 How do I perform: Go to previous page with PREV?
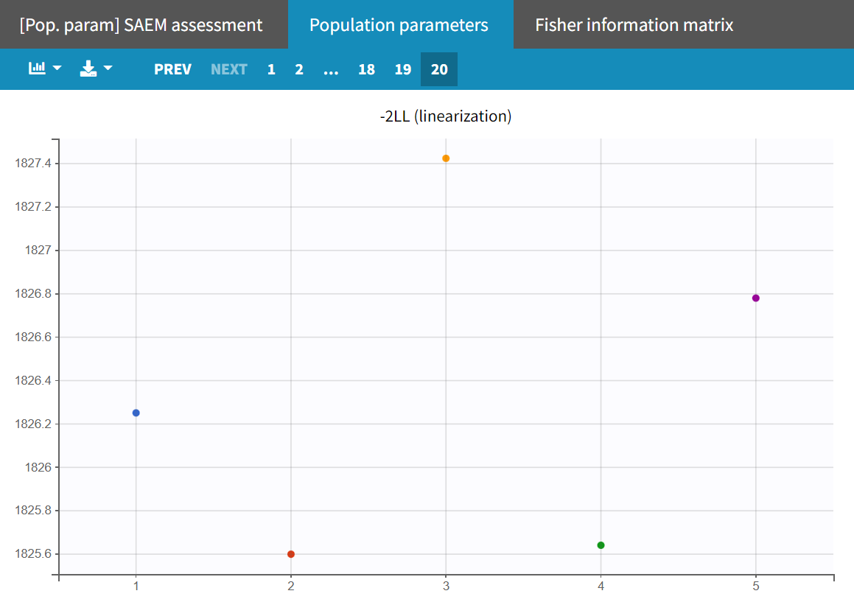click(172, 69)
